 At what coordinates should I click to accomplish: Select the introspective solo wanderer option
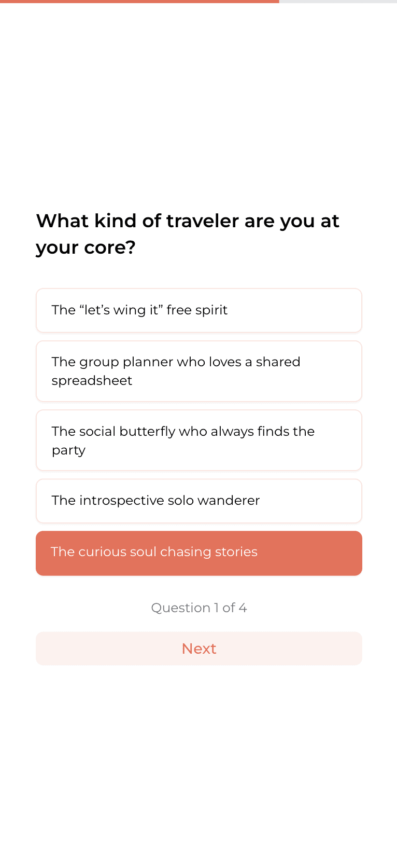[198, 501]
